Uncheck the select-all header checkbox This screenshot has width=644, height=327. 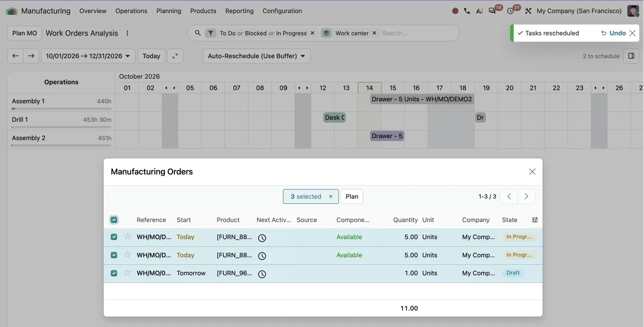click(x=114, y=220)
